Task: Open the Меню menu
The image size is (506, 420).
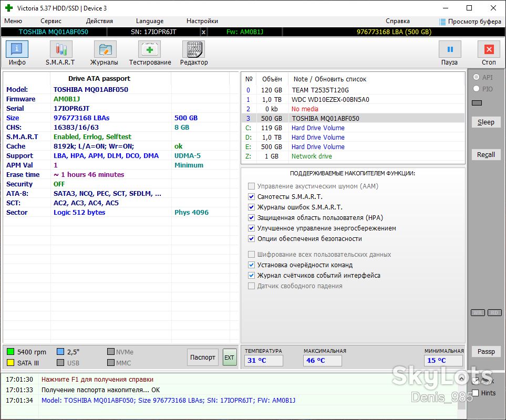Action: coord(13,22)
